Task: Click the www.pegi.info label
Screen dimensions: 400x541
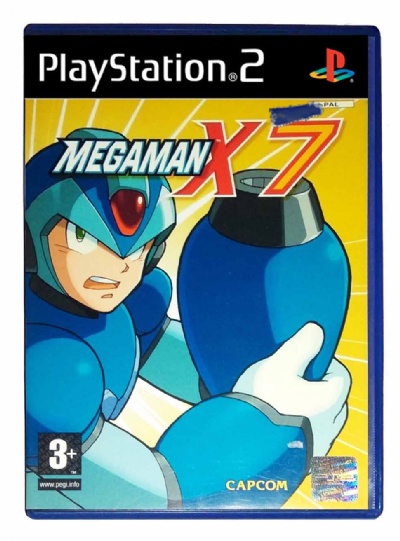Action: tap(60, 484)
